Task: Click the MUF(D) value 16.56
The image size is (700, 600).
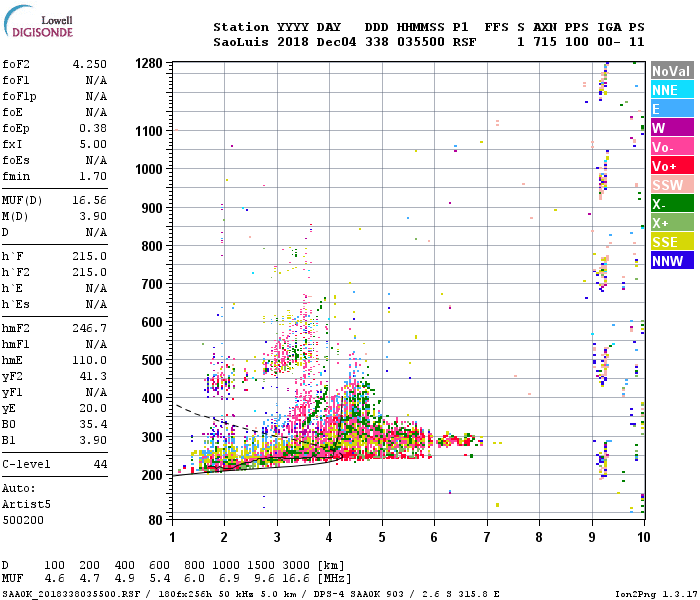Action: click(x=90, y=200)
